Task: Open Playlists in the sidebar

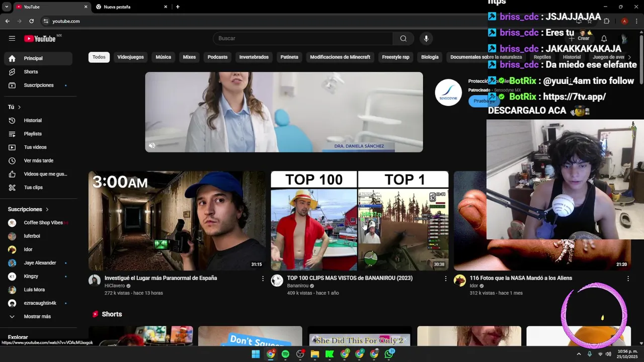Action: 38,134
